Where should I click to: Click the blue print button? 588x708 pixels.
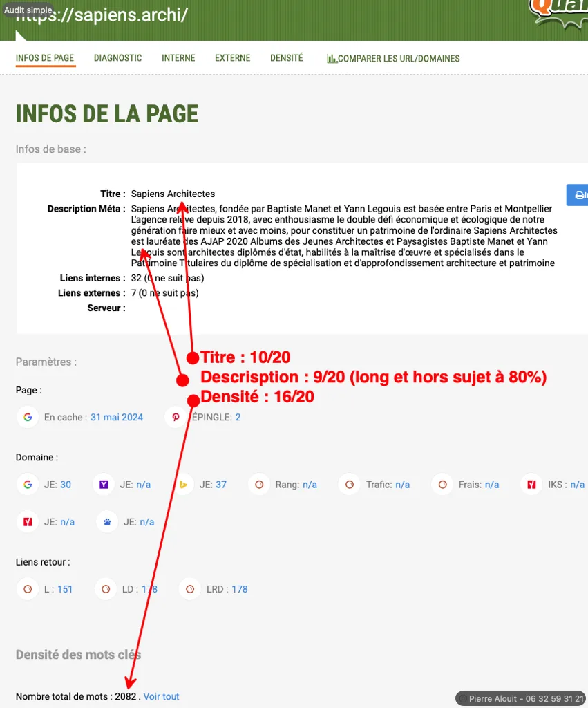point(578,195)
